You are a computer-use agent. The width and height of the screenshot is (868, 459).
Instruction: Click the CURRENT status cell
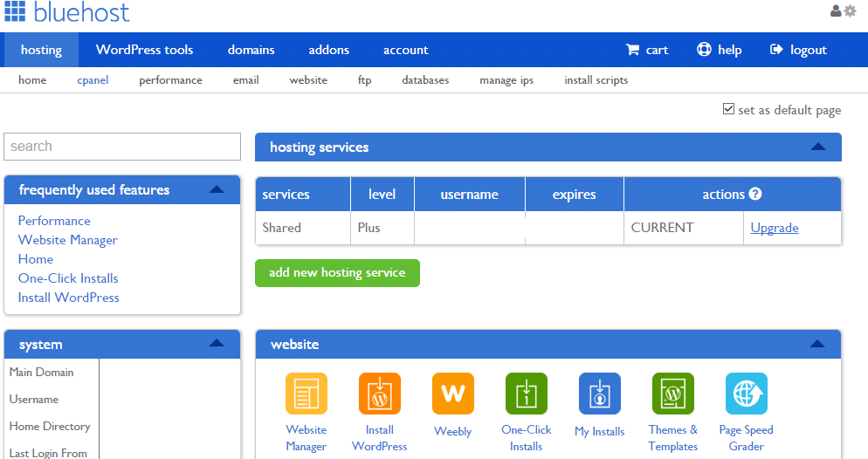point(684,228)
